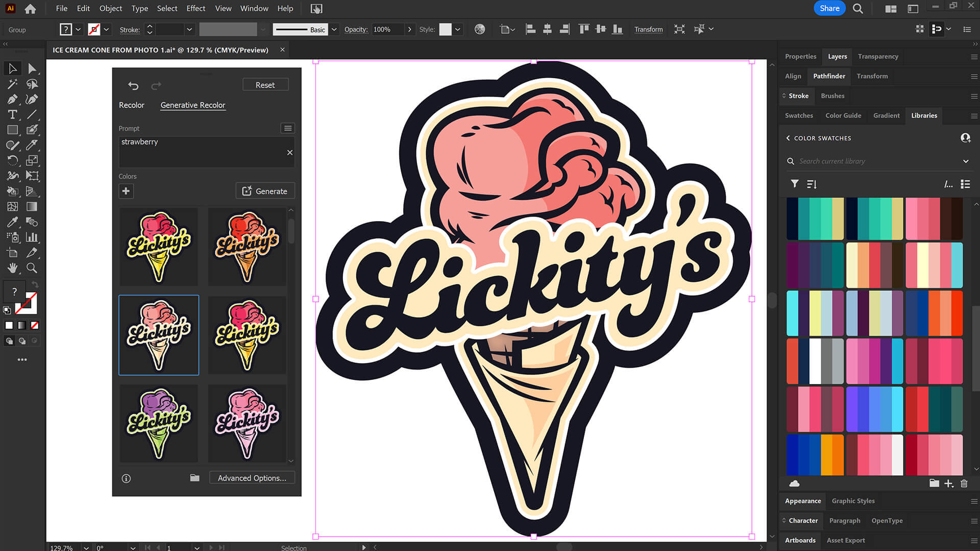Open the Basic brush definition dropdown
980x551 pixels.
coord(334,30)
